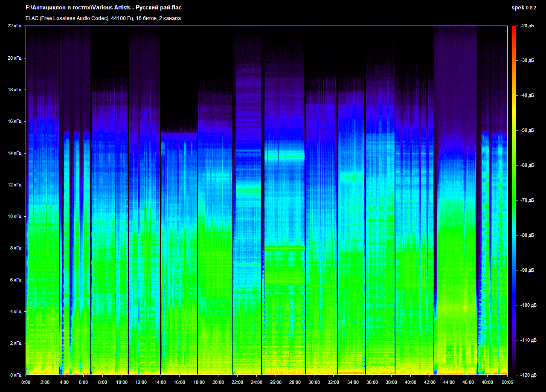Click the bright cyan 14 kHz band near 26:00

pos(284,157)
